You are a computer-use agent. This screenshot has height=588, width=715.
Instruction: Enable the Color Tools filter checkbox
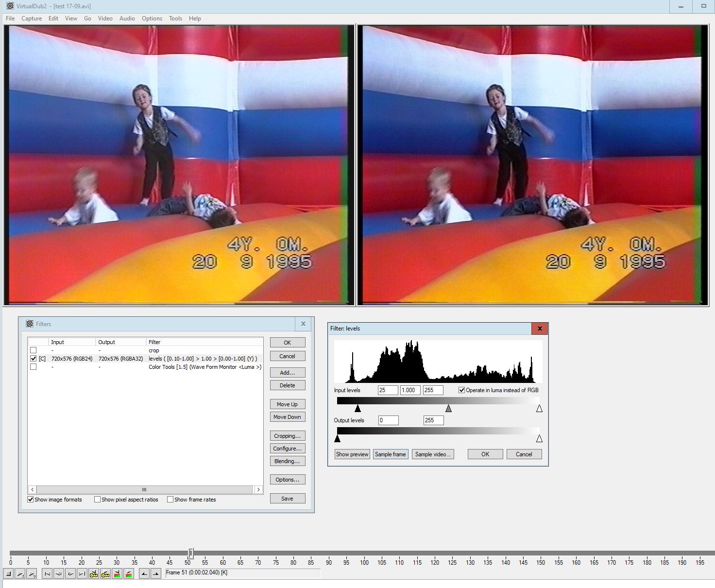pyautogui.click(x=33, y=367)
